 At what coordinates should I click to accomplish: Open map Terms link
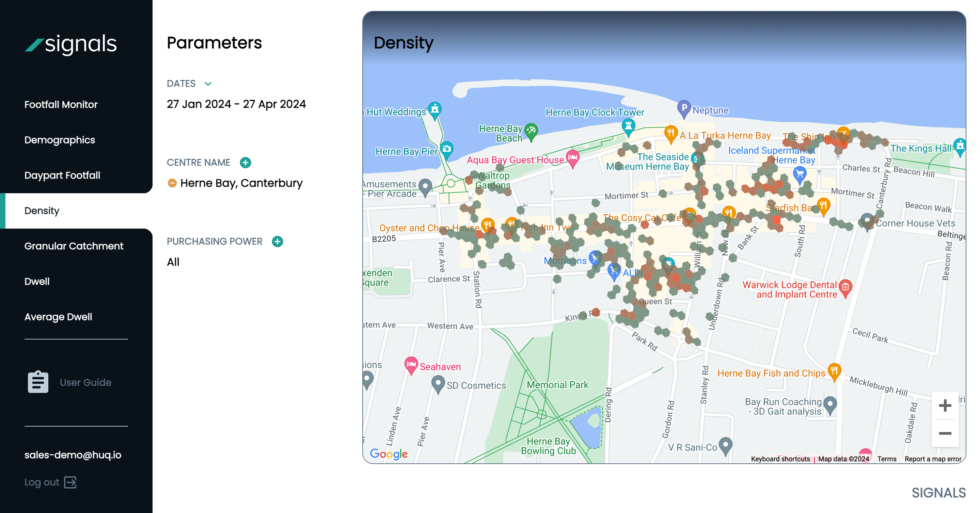887,459
